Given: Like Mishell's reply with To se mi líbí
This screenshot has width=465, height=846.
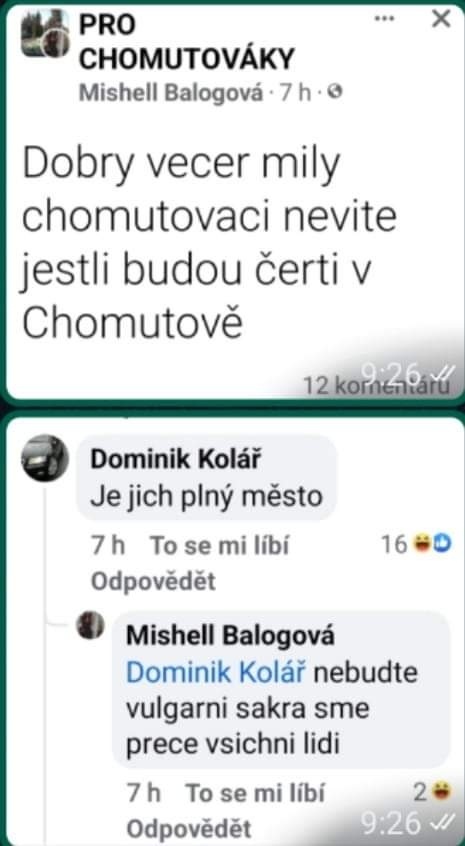Looking at the screenshot, I should [255, 794].
